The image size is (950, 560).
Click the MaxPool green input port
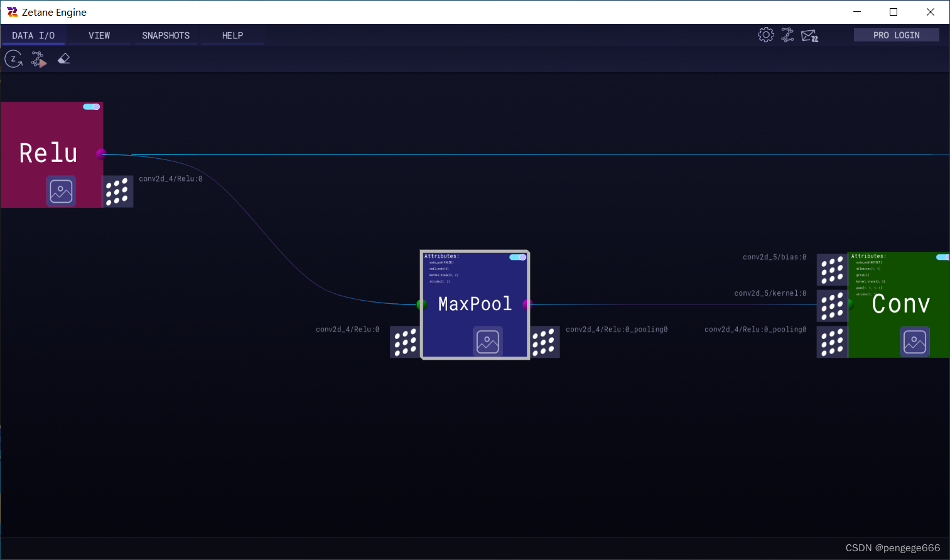click(421, 304)
